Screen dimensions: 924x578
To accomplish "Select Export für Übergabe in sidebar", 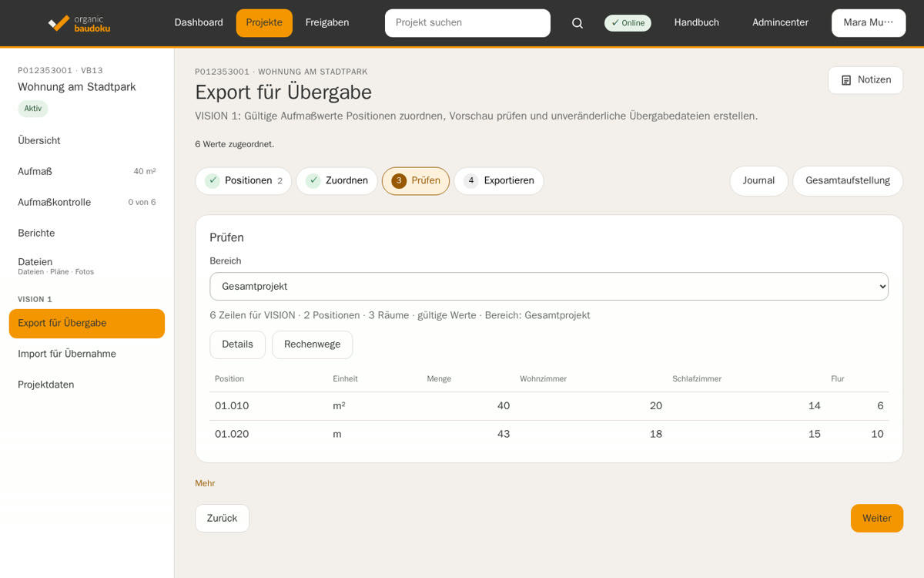I will [87, 324].
